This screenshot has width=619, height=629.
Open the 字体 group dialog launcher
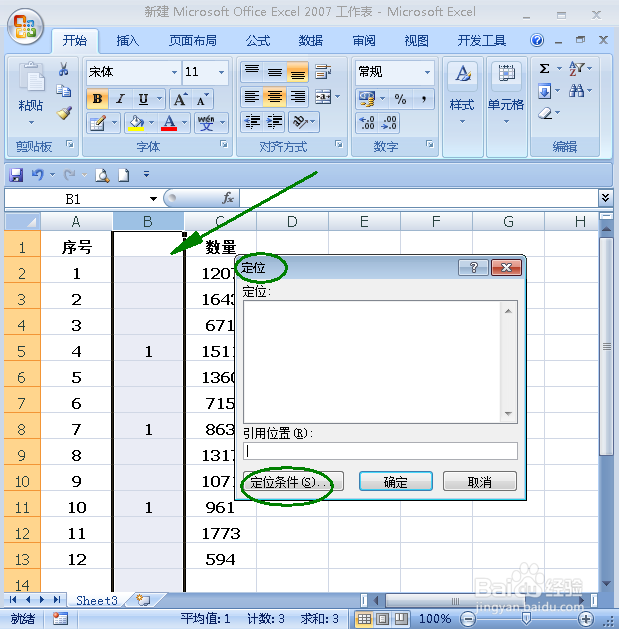point(223,144)
